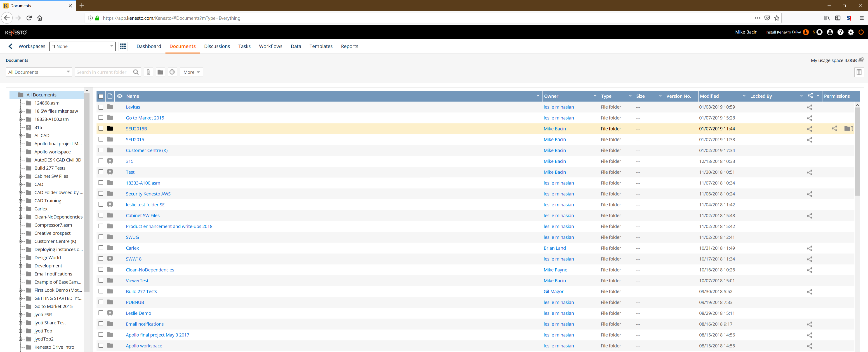
Task: Select Apollo workspace in folder tree
Action: point(53,152)
